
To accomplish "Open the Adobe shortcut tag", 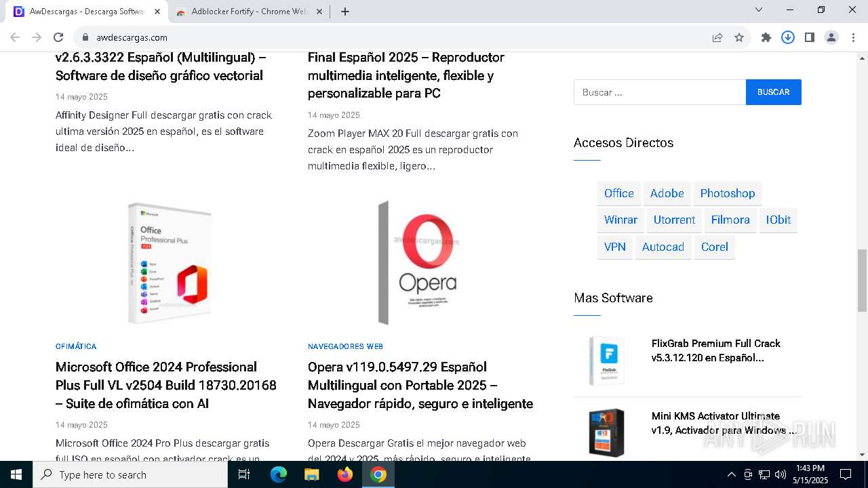I will pos(667,193).
